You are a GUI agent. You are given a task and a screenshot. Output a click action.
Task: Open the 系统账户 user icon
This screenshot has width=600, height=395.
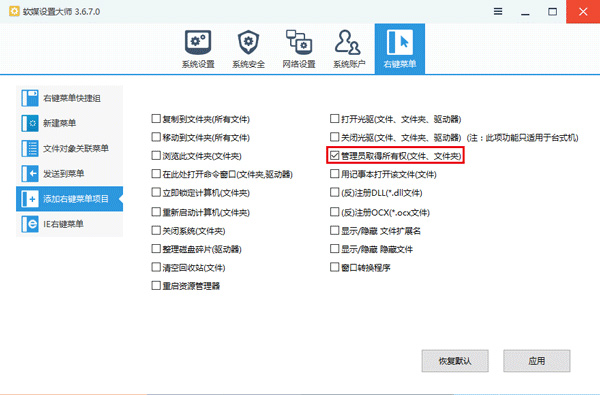click(x=348, y=42)
